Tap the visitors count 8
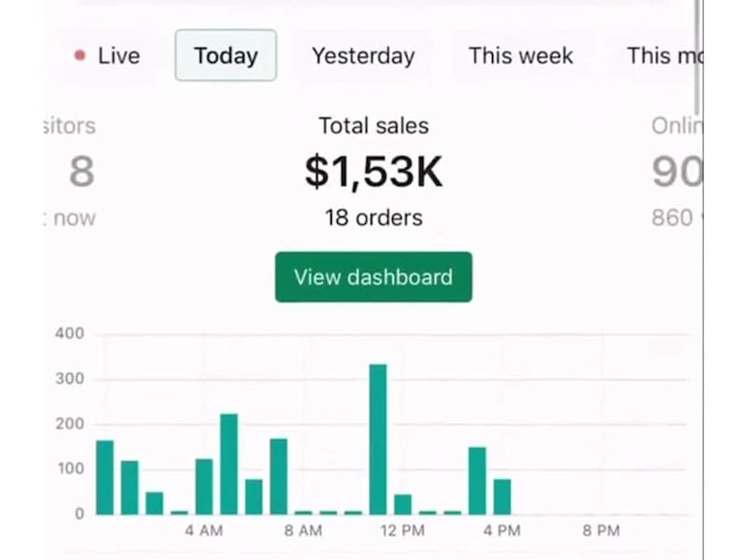The height and width of the screenshot is (560, 747). (81, 172)
